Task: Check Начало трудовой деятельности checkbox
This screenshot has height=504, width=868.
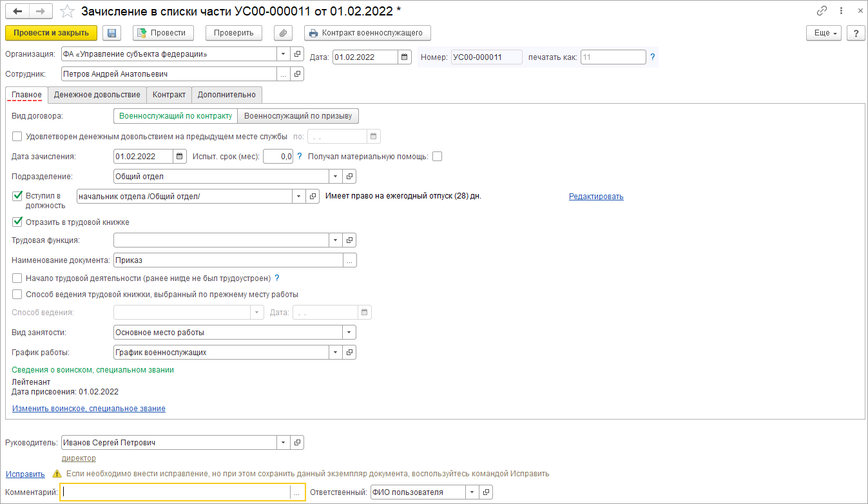Action: pos(17,278)
